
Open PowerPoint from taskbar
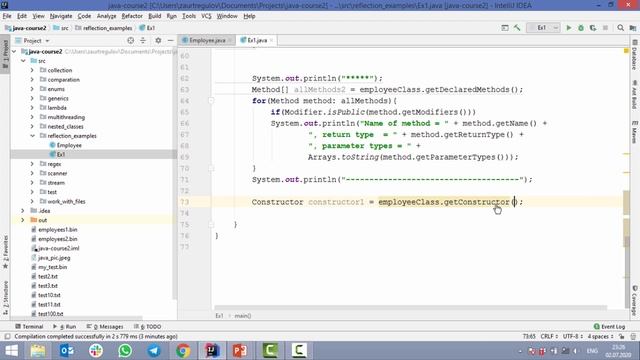pyautogui.click(x=241, y=351)
